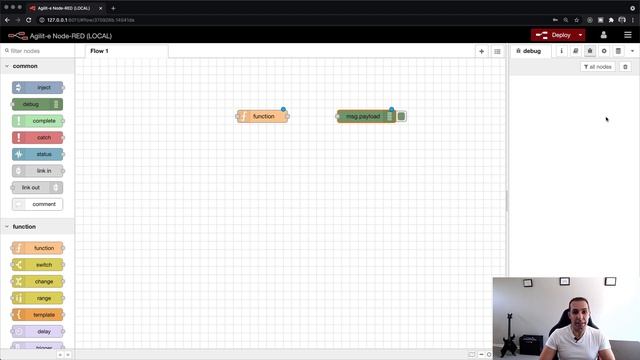Show the list of flows
This screenshot has height=360, width=640.
click(x=497, y=51)
